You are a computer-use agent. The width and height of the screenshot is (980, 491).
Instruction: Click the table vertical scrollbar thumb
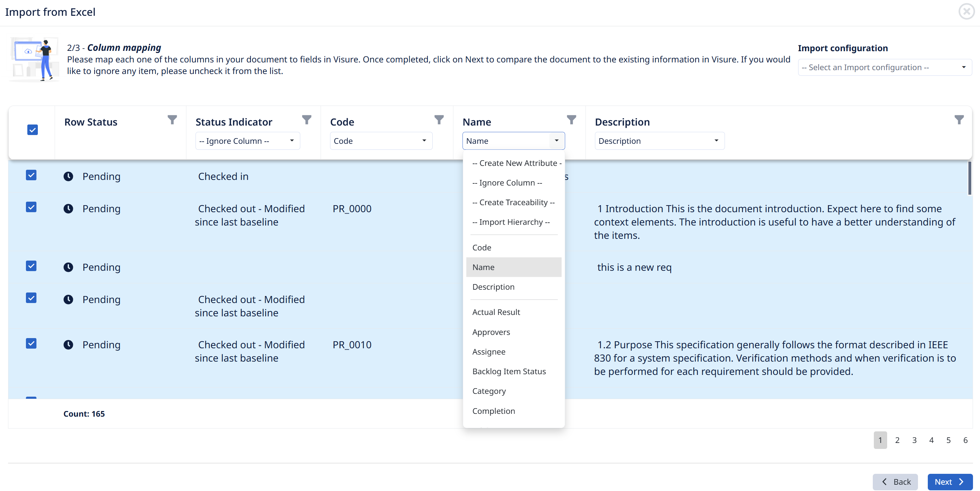click(x=970, y=178)
